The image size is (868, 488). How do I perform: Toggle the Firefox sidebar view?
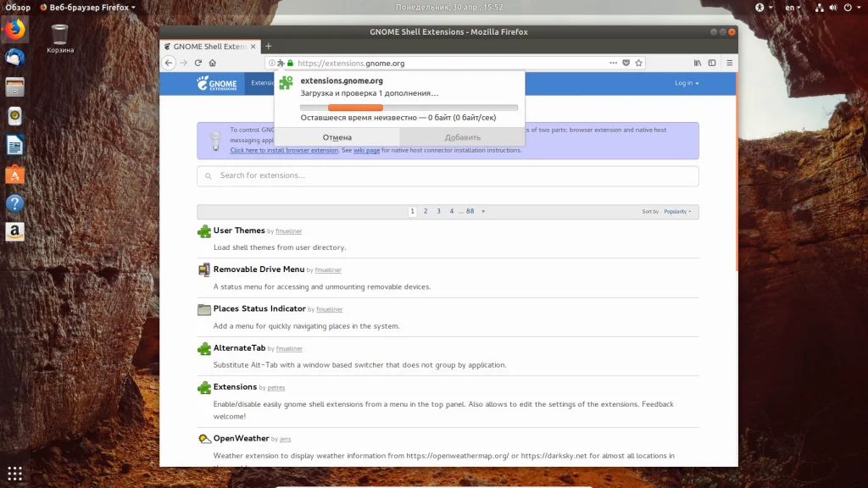pyautogui.click(x=712, y=63)
